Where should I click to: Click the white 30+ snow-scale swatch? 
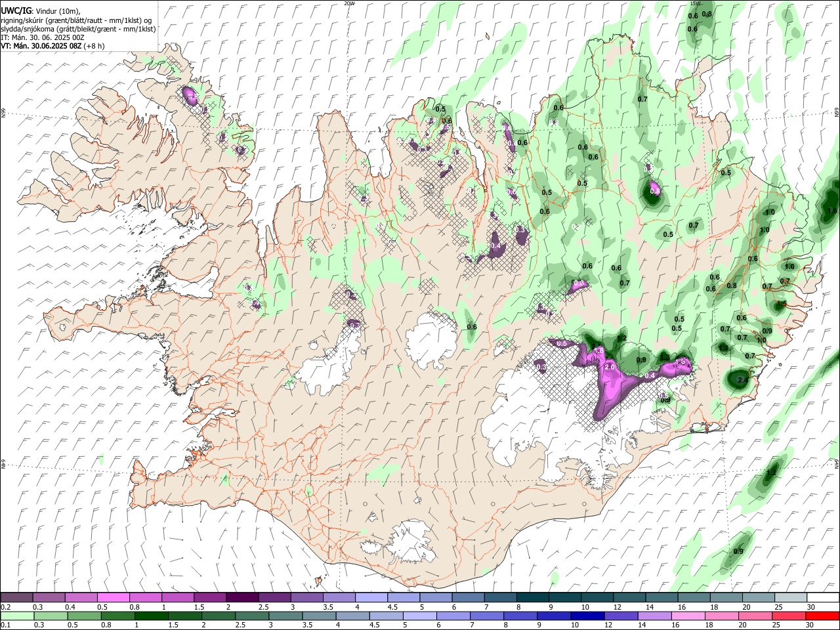click(823, 597)
